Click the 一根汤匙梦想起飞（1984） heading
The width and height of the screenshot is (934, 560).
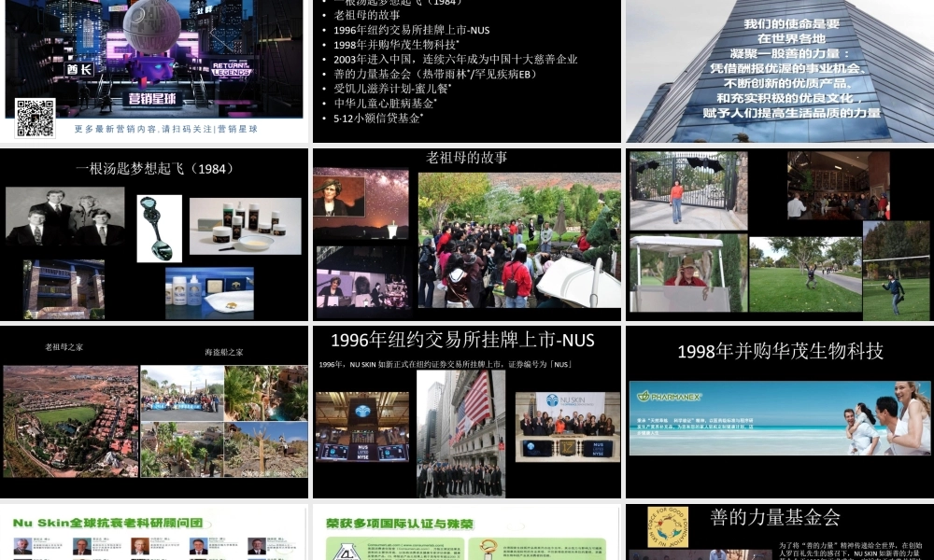pyautogui.click(x=155, y=167)
